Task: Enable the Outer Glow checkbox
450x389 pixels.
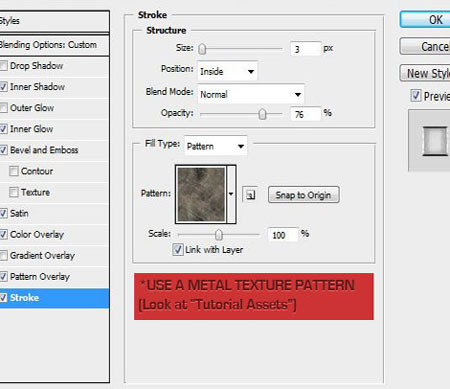Action: tap(3, 108)
